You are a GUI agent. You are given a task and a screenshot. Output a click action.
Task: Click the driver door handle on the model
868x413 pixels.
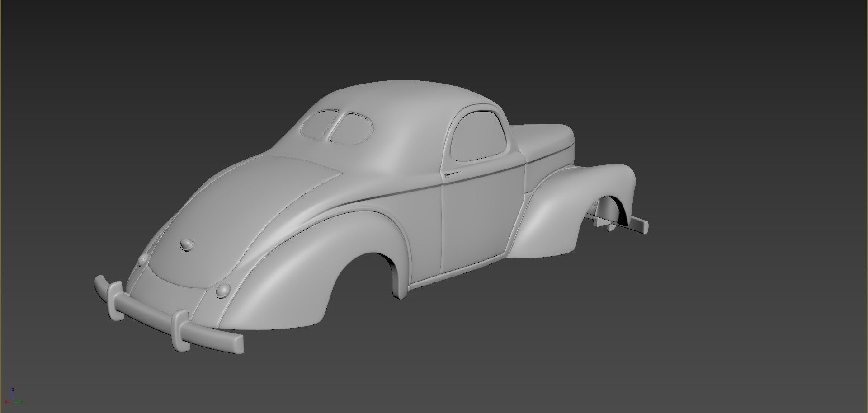point(453,174)
